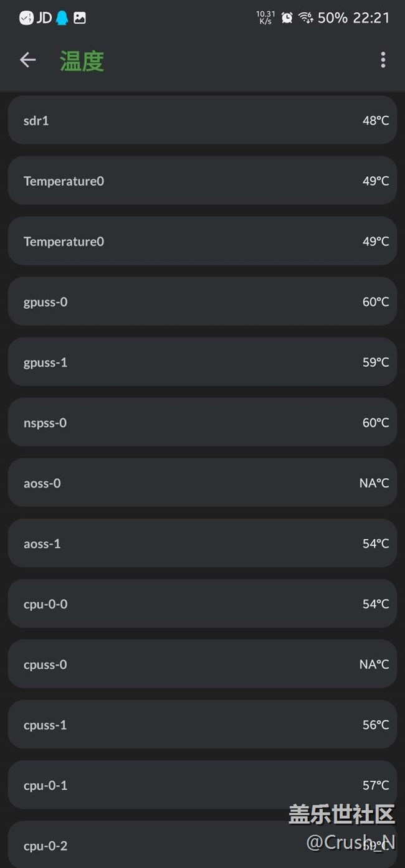Tap the cpu-0-1 temperature row
Image resolution: width=405 pixels, height=868 pixels.
(x=202, y=785)
